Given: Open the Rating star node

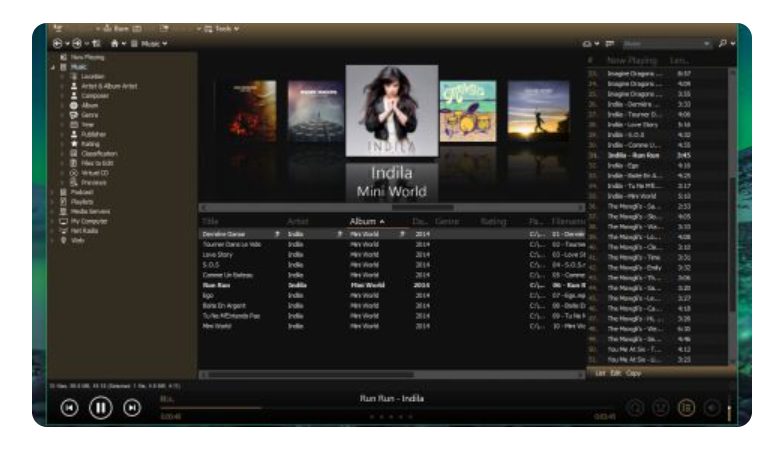Looking at the screenshot, I should [74, 144].
